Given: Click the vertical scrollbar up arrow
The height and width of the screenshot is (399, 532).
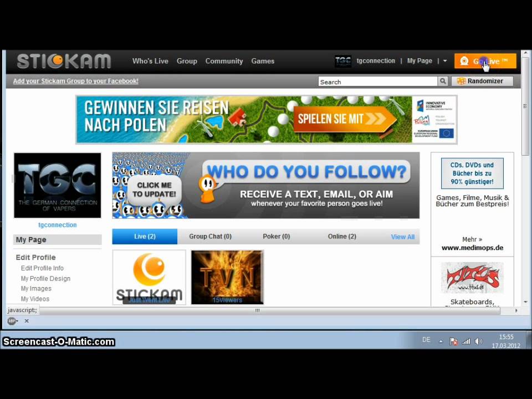Looking at the screenshot, I should (x=525, y=53).
